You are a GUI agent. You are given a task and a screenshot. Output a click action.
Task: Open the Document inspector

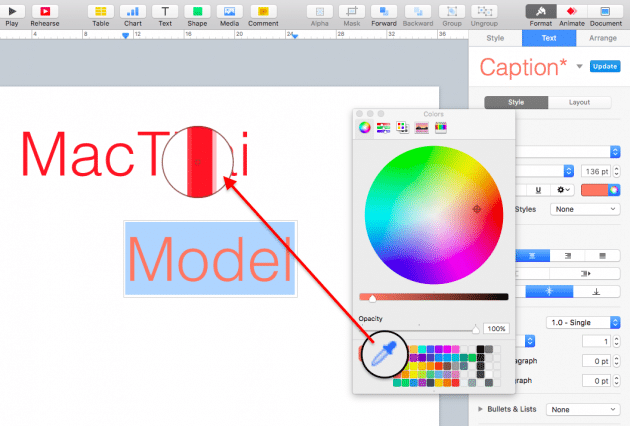click(605, 12)
